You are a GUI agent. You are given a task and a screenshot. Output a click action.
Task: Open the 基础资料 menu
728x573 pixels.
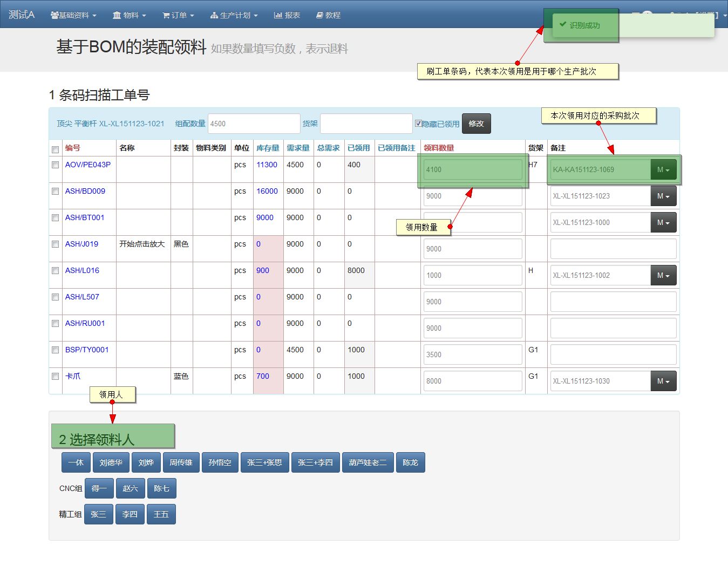73,15
